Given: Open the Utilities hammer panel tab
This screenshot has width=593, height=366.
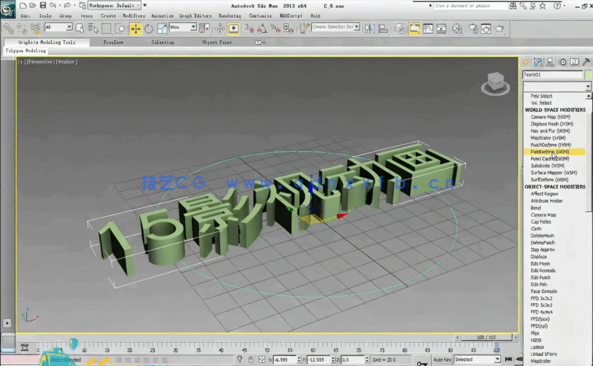Looking at the screenshot, I should (586, 62).
